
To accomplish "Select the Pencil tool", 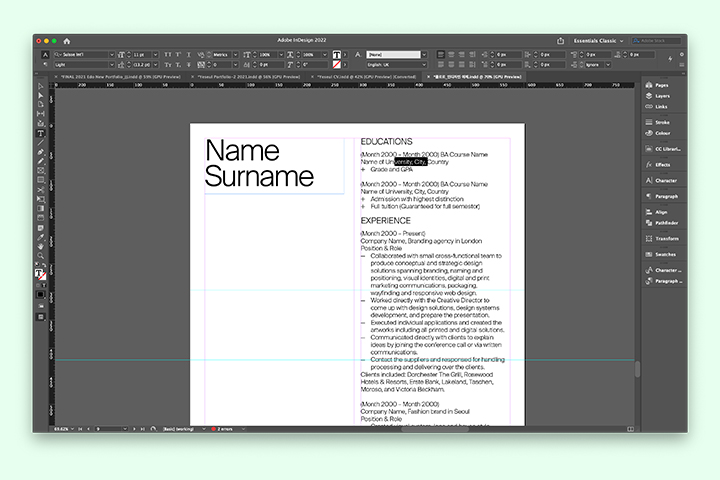I will (40, 161).
